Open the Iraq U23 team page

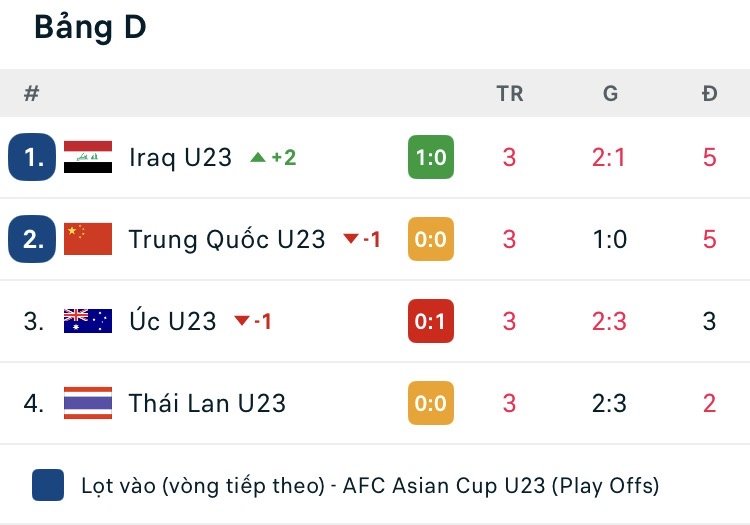point(180,157)
